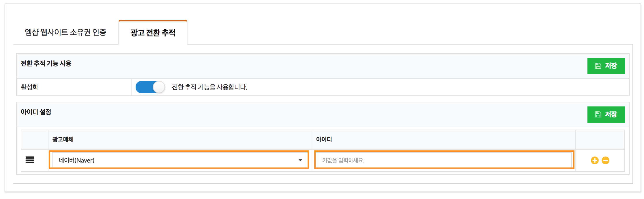The height and width of the screenshot is (199, 644).
Task: Open the 네이버(Naver) ad media dropdown
Action: [x=179, y=160]
